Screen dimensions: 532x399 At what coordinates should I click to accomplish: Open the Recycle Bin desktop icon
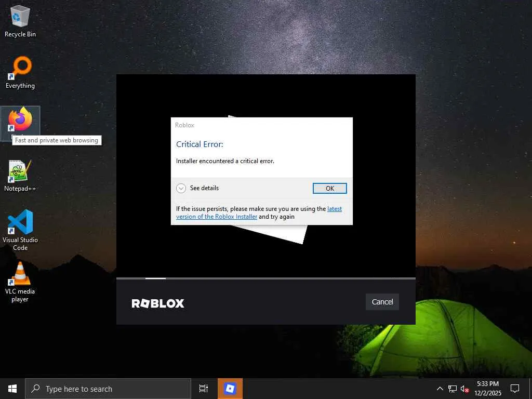click(x=20, y=21)
